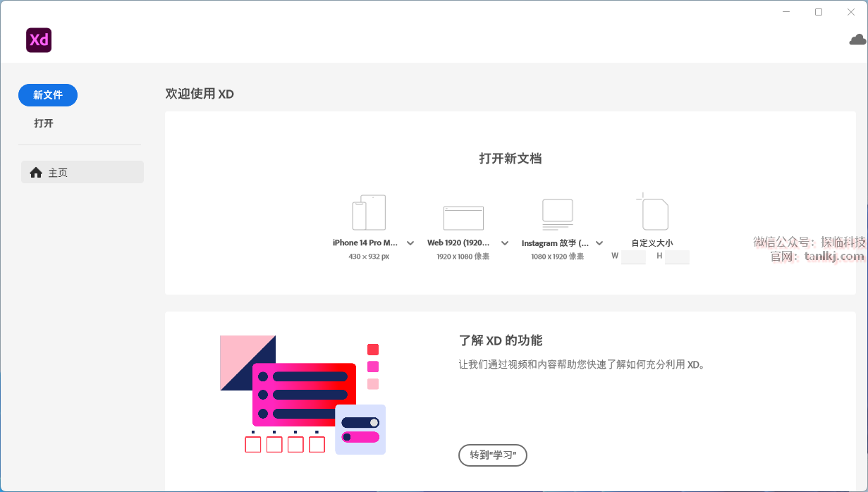Open the cloud sync status icon
The width and height of the screenshot is (868, 492).
click(x=857, y=39)
